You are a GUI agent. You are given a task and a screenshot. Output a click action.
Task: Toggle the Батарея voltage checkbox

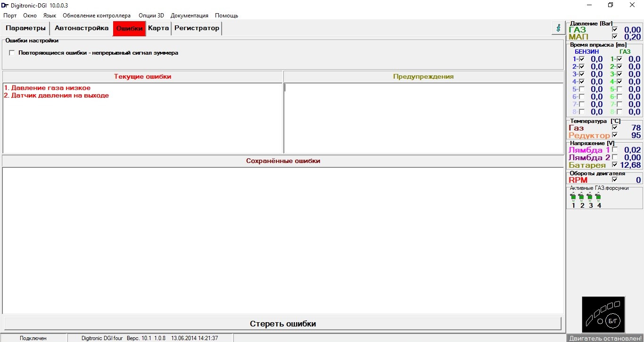coord(614,164)
